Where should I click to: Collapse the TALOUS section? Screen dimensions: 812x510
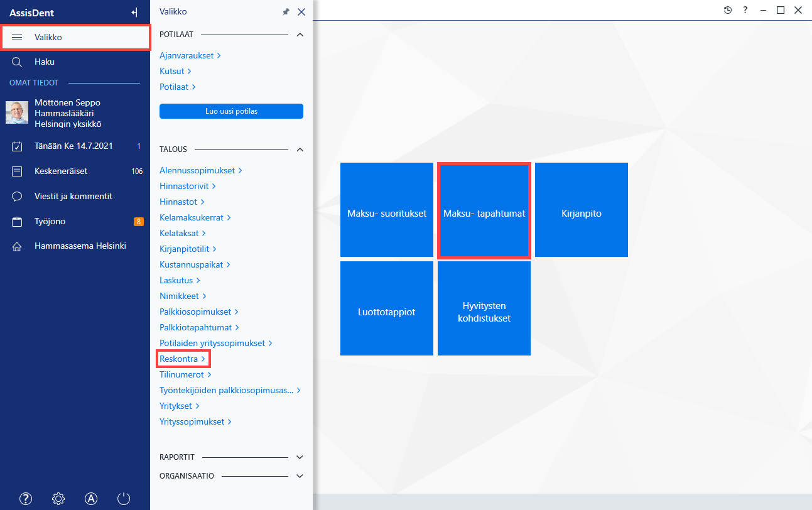pyautogui.click(x=300, y=149)
